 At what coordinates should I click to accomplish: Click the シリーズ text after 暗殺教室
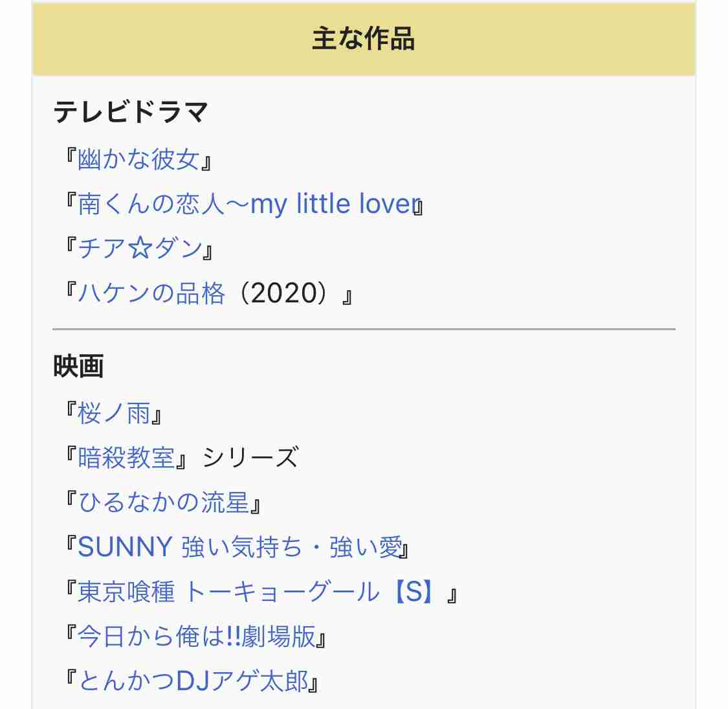coord(250,458)
